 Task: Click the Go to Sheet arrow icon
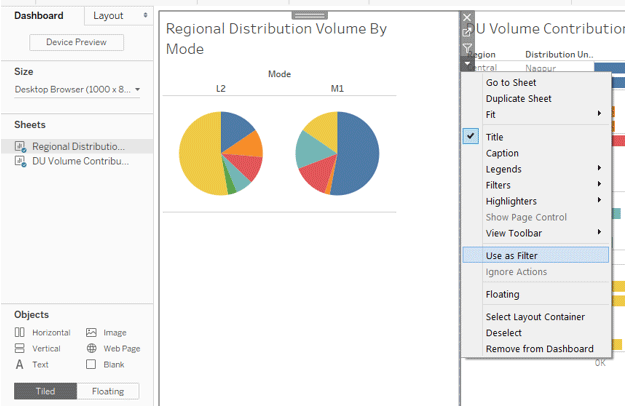click(x=467, y=33)
